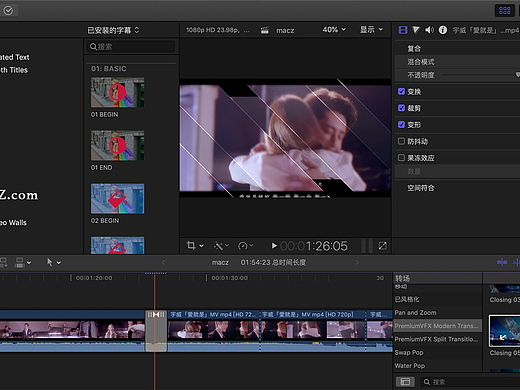Click the 01: BASIC category heading
This screenshot has height=390, width=520.
click(x=109, y=69)
